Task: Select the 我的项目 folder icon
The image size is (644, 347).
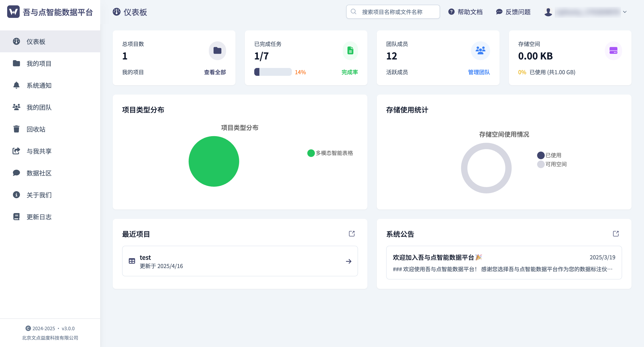Action: click(x=16, y=64)
